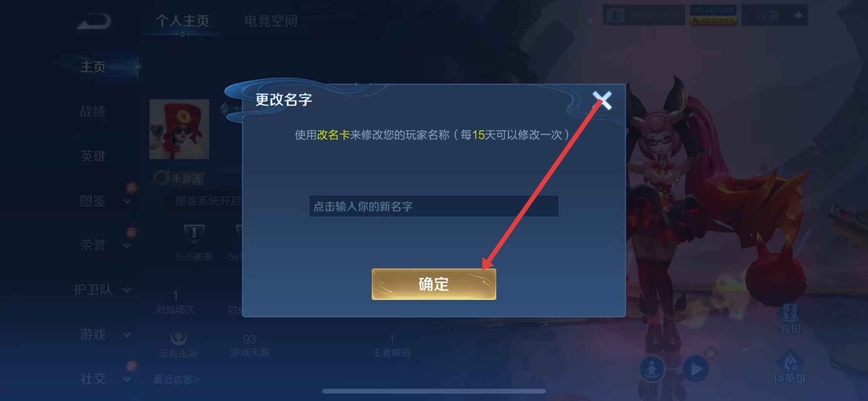This screenshot has width=868, height=401.
Task: Close the 更改名字 dialog with X
Action: coord(602,100)
